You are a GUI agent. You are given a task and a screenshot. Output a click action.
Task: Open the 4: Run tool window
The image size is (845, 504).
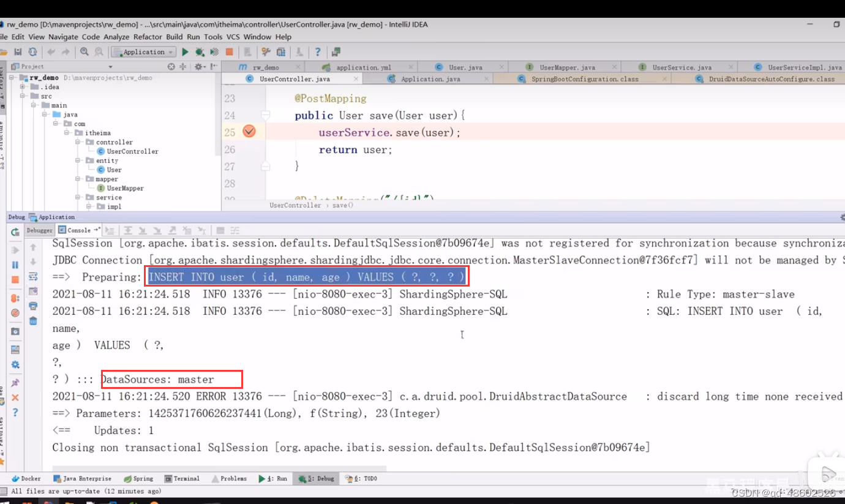[272, 478]
